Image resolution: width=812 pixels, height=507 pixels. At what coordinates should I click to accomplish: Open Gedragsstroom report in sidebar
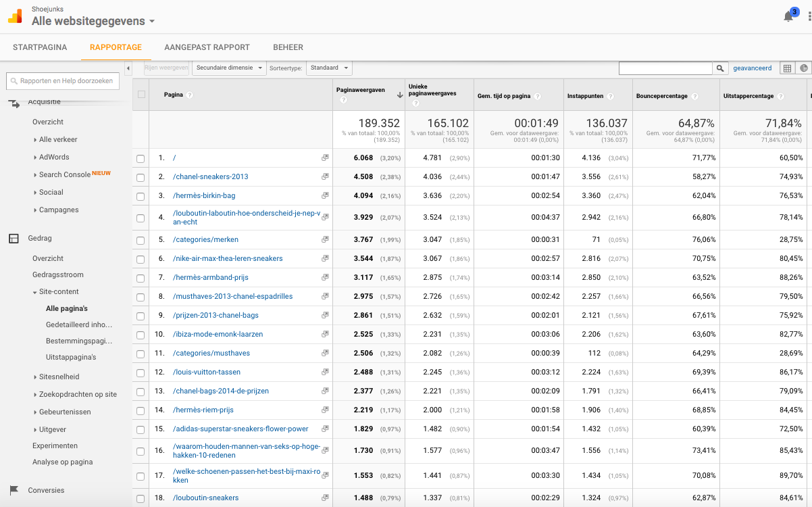point(58,274)
